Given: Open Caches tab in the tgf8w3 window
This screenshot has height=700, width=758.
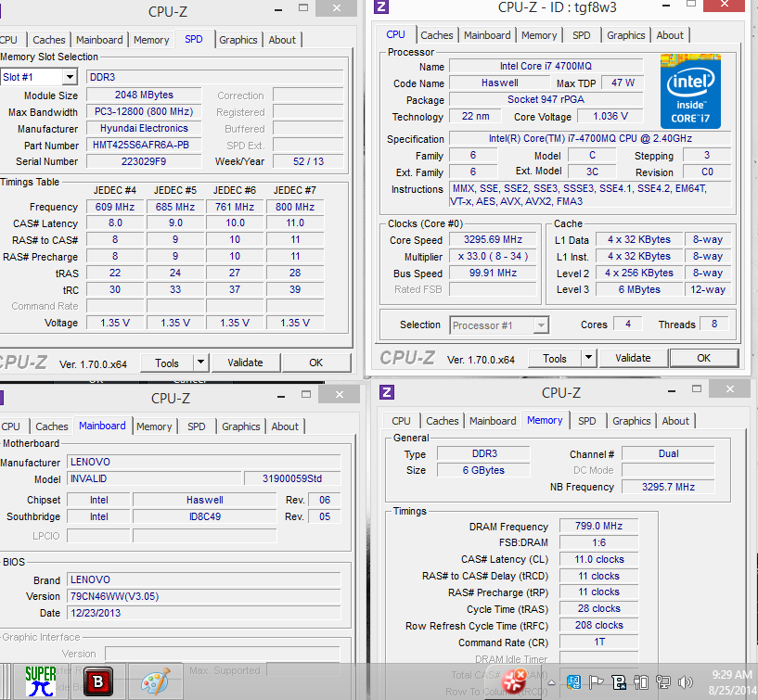Looking at the screenshot, I should tap(437, 35).
